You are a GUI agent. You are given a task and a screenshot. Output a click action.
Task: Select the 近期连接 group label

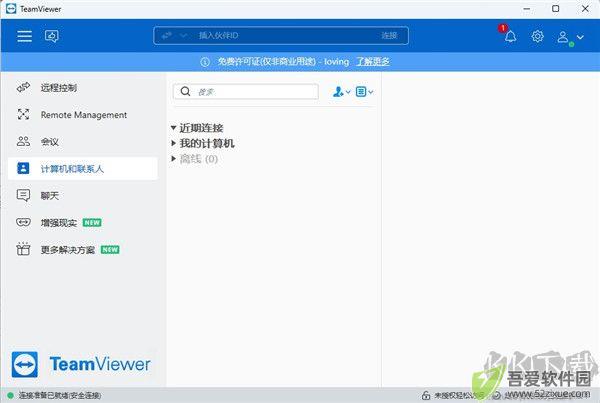point(201,128)
